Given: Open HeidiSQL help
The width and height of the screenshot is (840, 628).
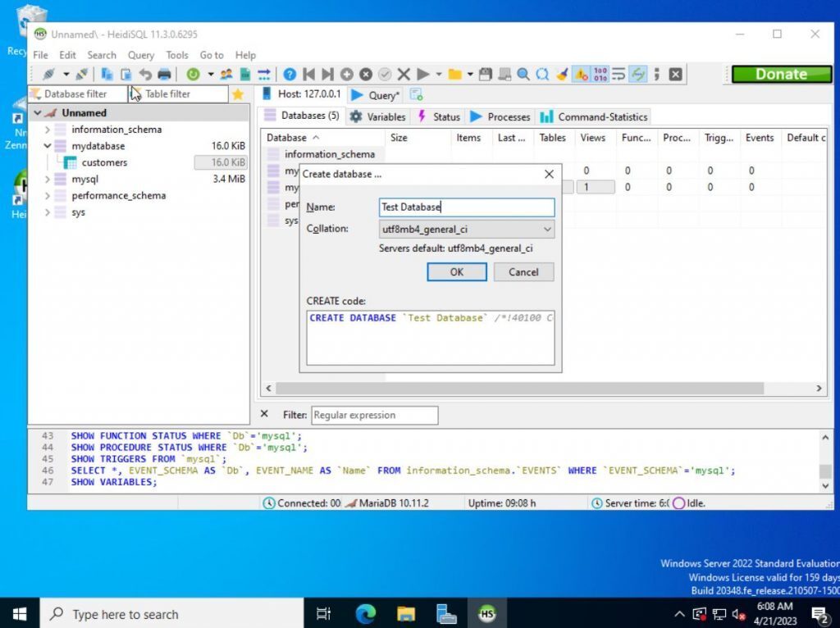Looking at the screenshot, I should (289, 74).
